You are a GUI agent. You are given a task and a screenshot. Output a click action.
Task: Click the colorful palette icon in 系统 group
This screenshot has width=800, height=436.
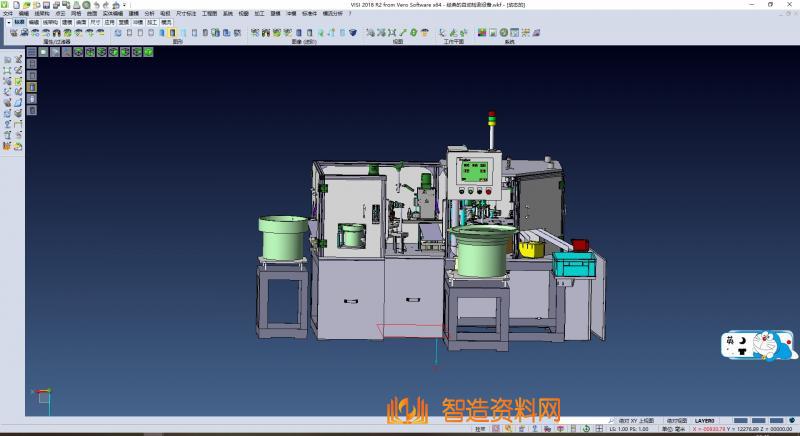coord(482,33)
